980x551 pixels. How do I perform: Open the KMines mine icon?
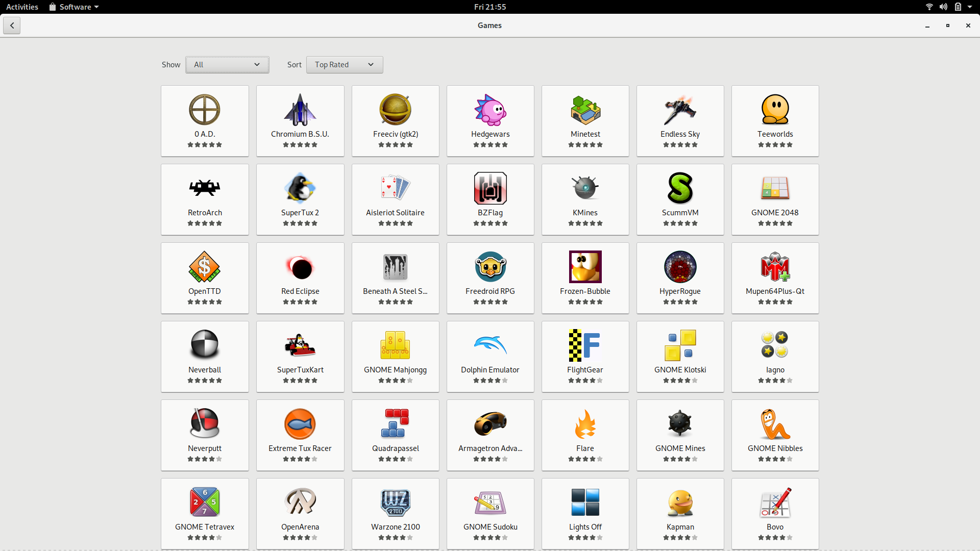[x=585, y=188]
